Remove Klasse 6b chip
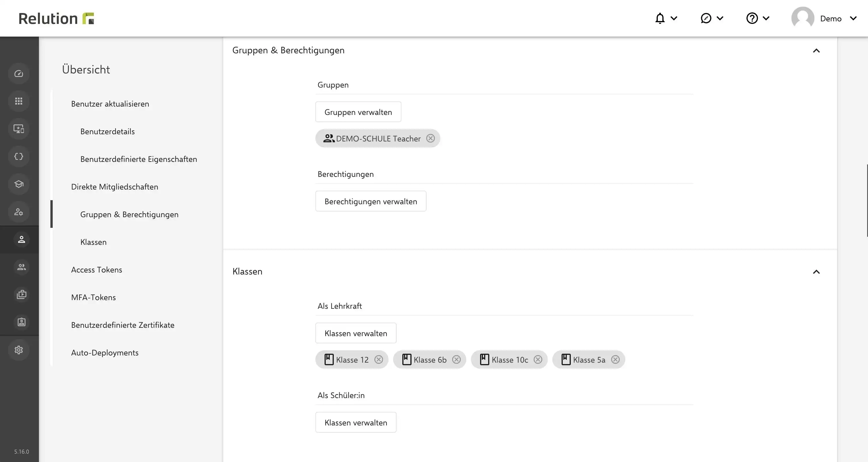868x462 pixels. (456, 359)
